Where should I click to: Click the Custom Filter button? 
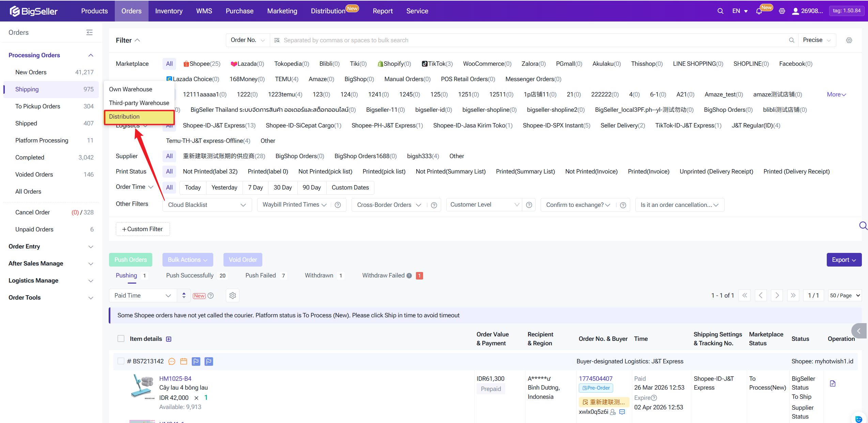click(143, 229)
